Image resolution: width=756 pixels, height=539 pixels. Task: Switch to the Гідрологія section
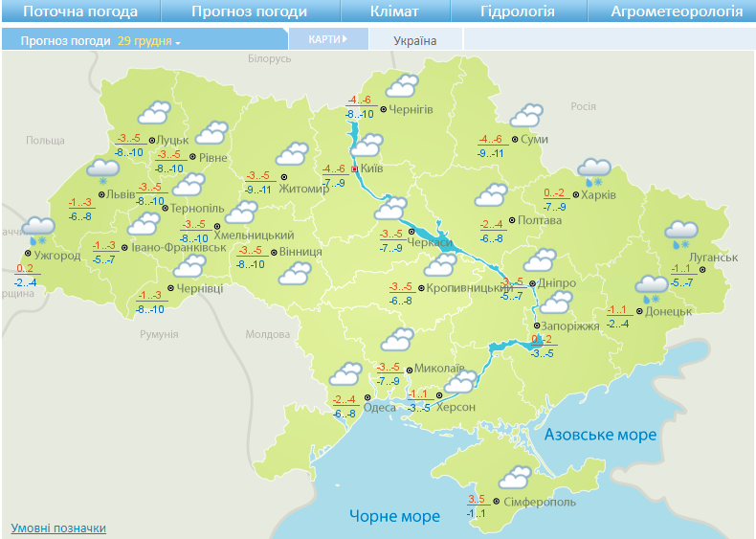pos(517,11)
